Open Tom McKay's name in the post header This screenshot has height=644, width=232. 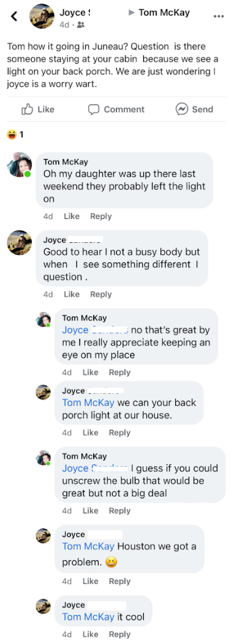164,12
